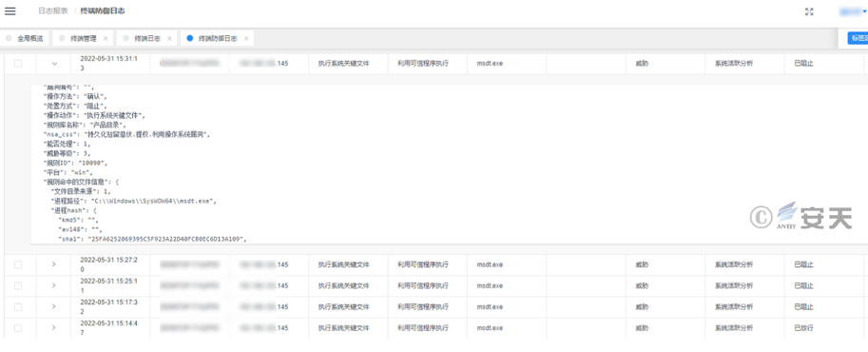Collapse the expanded 15:31:13 row
The image size is (868, 352).
click(x=53, y=64)
